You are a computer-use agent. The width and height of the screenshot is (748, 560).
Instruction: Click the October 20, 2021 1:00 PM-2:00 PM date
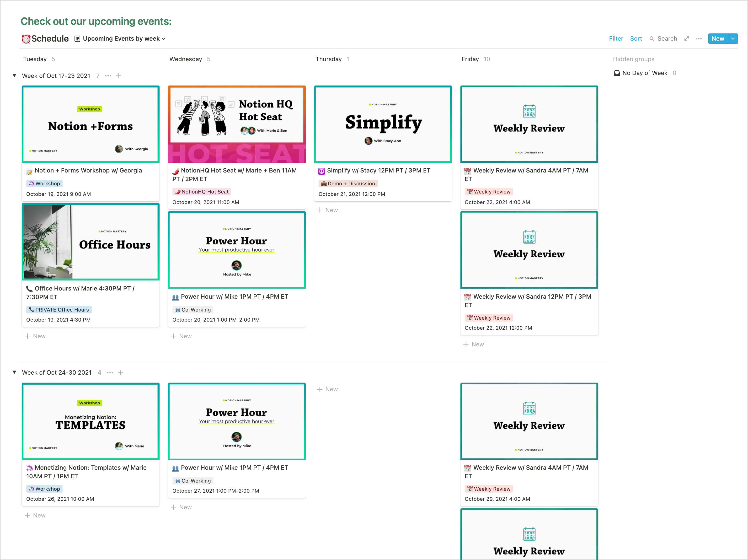point(216,320)
